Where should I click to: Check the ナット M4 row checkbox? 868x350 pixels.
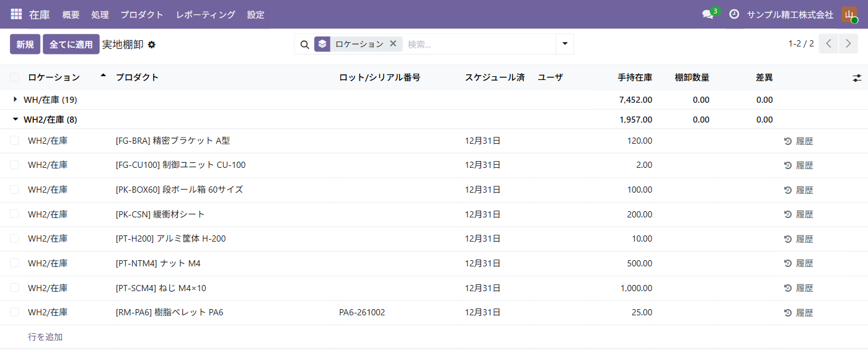pos(14,263)
